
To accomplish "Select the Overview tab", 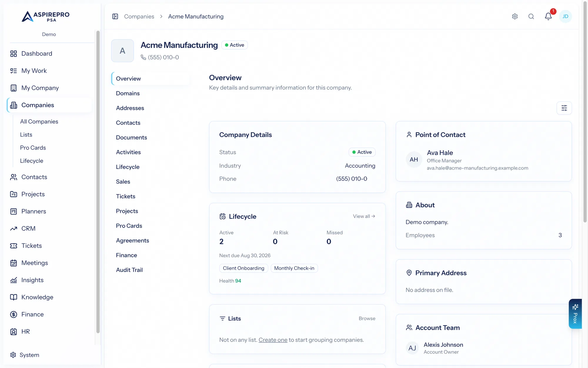I will pos(150,79).
